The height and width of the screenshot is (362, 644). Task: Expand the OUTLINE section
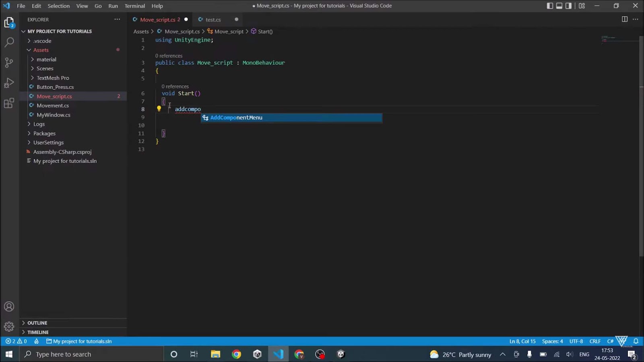tap(37, 323)
